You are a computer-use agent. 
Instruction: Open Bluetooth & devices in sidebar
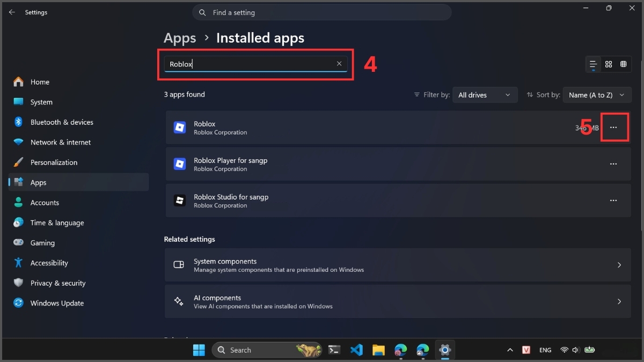[x=78, y=122]
